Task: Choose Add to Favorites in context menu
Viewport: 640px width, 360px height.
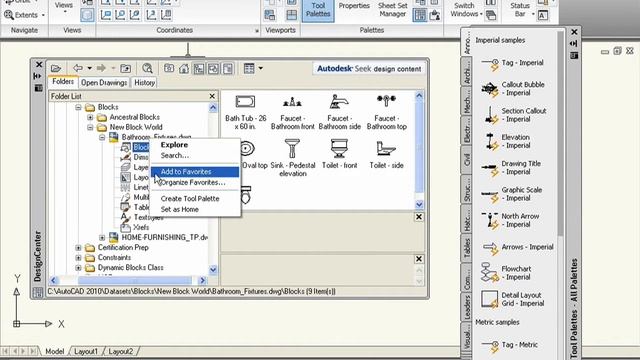Action: tap(195, 172)
